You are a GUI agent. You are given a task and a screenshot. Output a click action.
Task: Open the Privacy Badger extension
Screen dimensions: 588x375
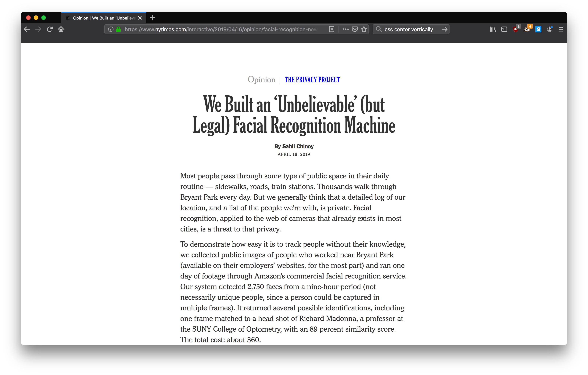click(x=527, y=29)
